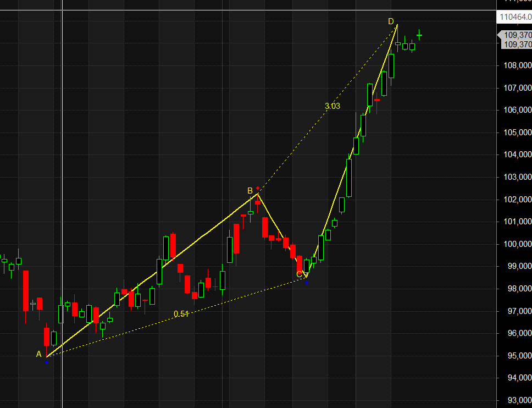Click the 106,000 price axis label
The height and width of the screenshot is (408, 532).
518,110
